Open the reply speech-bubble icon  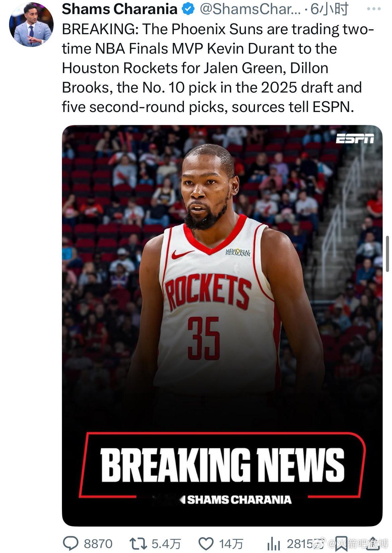pyautogui.click(x=71, y=543)
